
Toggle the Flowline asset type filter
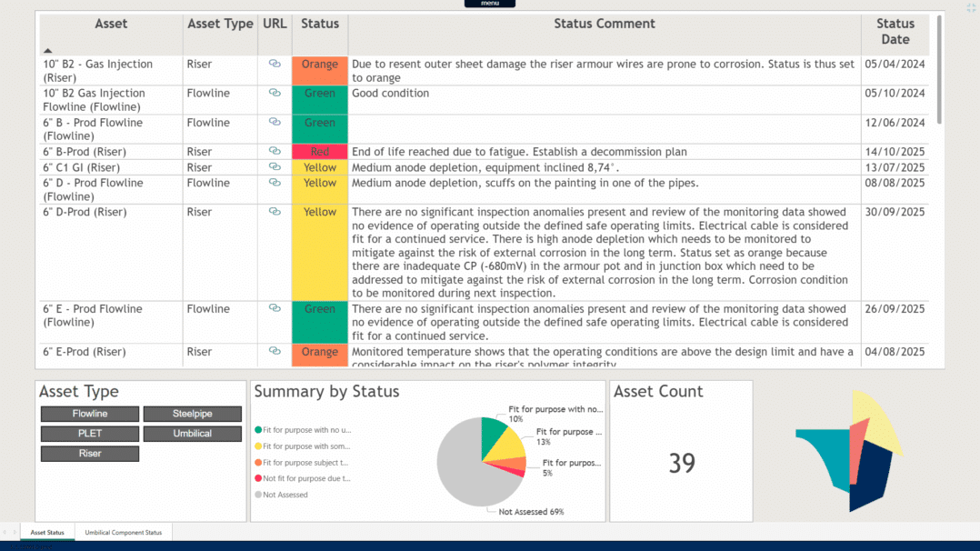[x=90, y=414]
